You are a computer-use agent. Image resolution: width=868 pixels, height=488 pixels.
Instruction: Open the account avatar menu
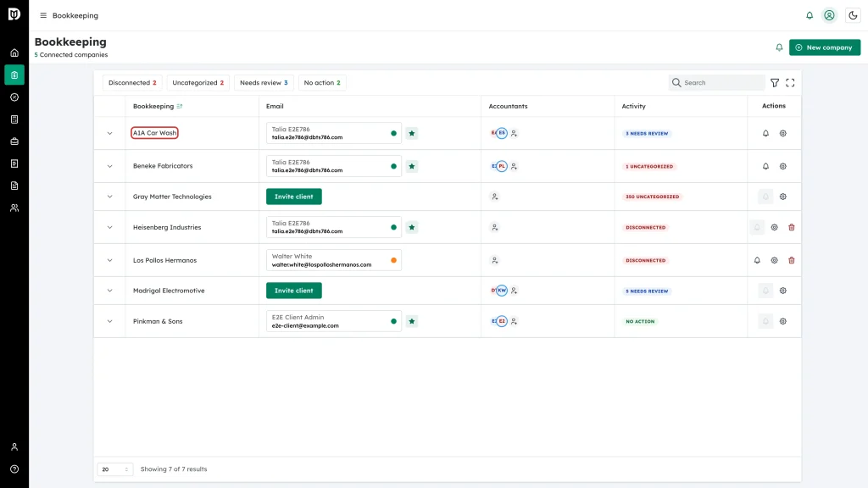click(x=829, y=15)
